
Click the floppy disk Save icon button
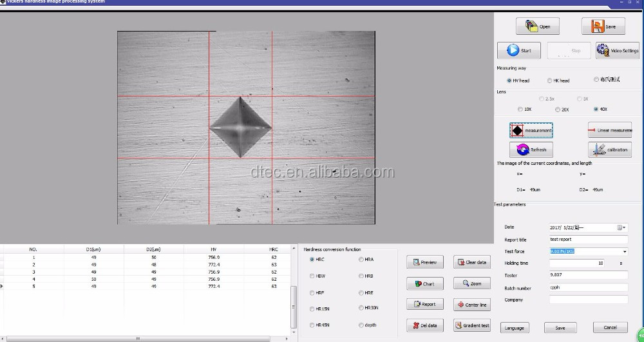click(x=603, y=26)
